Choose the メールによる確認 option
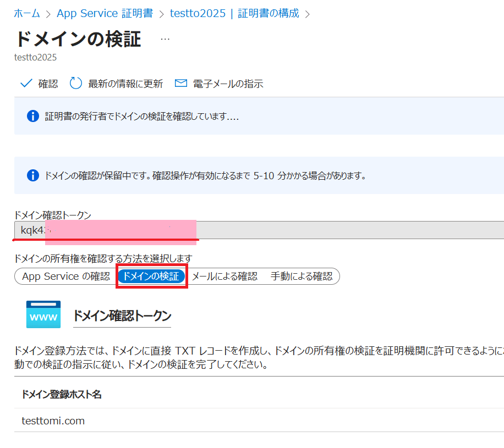Image resolution: width=504 pixels, height=448 pixels. [224, 276]
